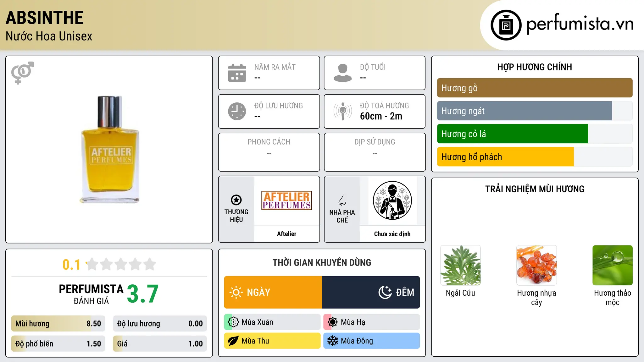Click the Thương Hiệu label
Screen dimensions: 644x362
236,216
